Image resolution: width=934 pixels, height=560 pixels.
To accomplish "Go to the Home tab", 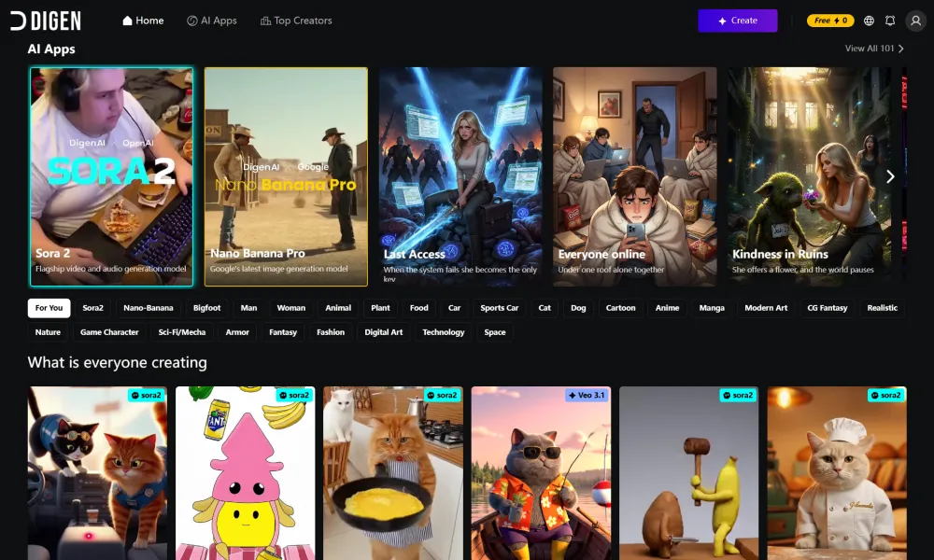I will [143, 21].
